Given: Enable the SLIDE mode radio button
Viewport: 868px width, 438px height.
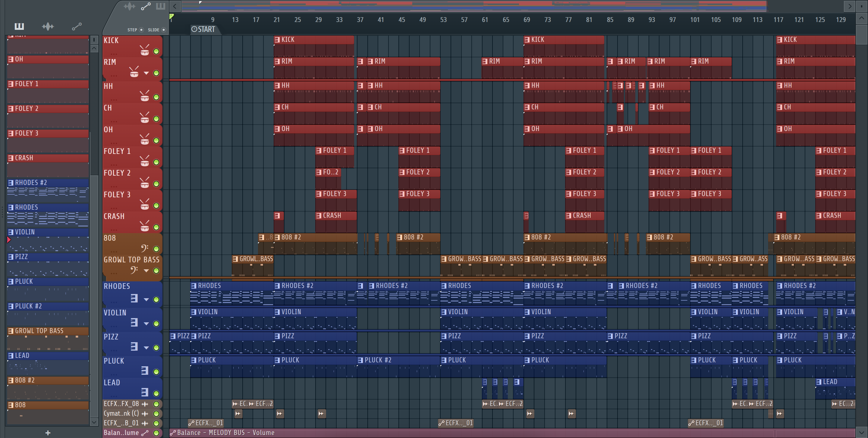Looking at the screenshot, I should pyautogui.click(x=164, y=30).
